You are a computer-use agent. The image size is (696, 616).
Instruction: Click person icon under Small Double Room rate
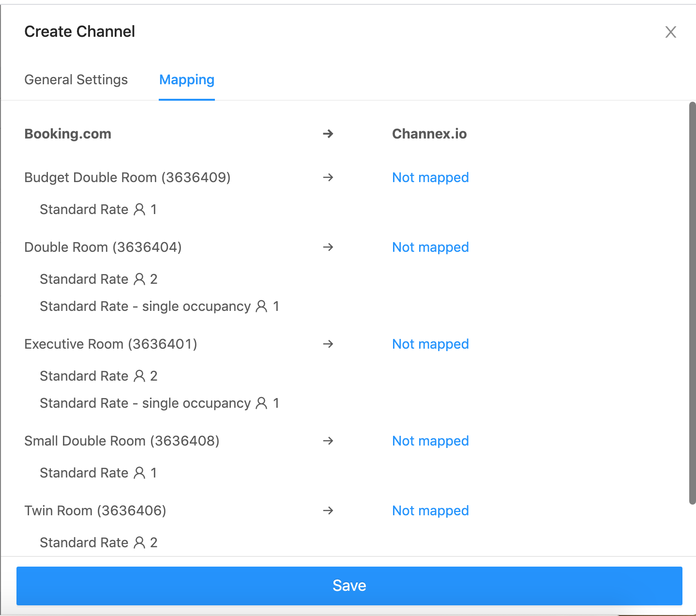[139, 473]
